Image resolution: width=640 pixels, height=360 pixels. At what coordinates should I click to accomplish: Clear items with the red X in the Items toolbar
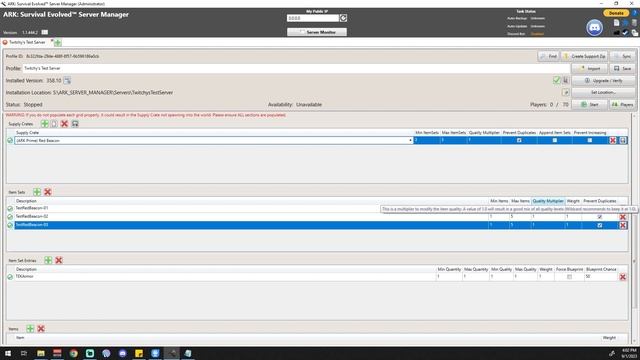click(x=41, y=329)
